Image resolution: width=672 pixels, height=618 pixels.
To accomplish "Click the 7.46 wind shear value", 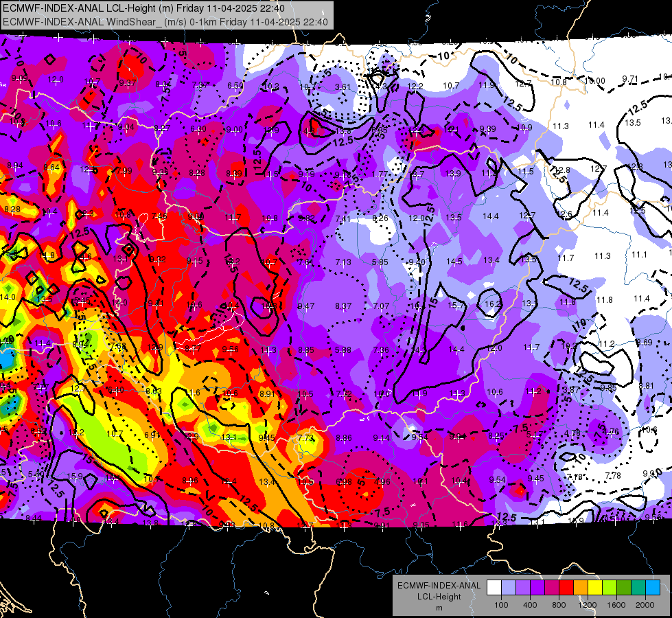I will coord(159,216).
